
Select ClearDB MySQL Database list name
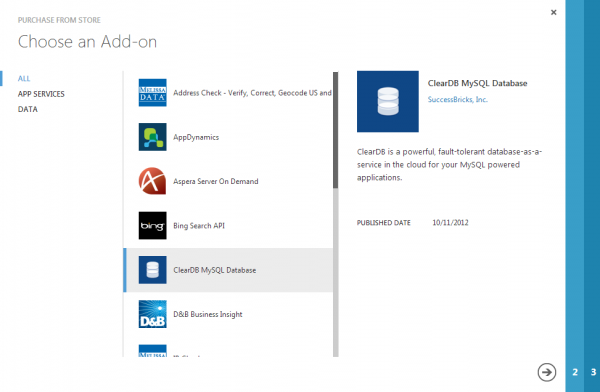click(x=215, y=270)
